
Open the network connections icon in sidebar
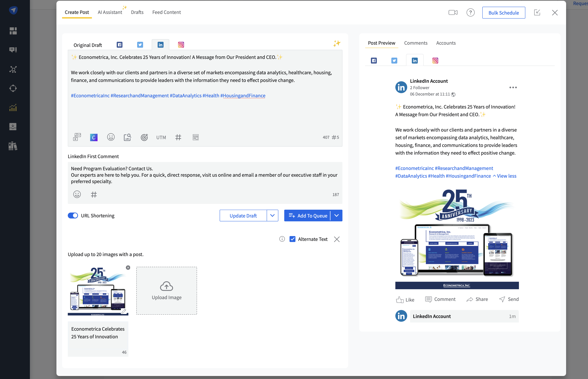point(13,69)
